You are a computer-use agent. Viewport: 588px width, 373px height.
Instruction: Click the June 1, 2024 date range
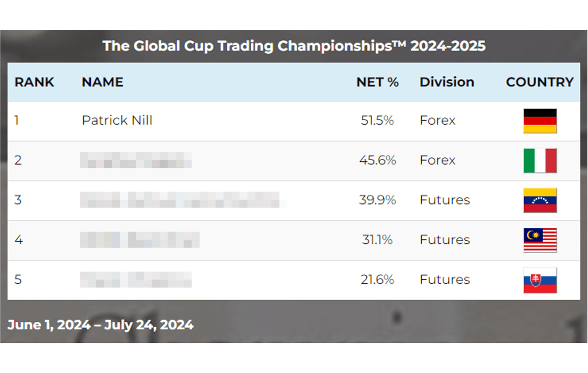coord(100,325)
